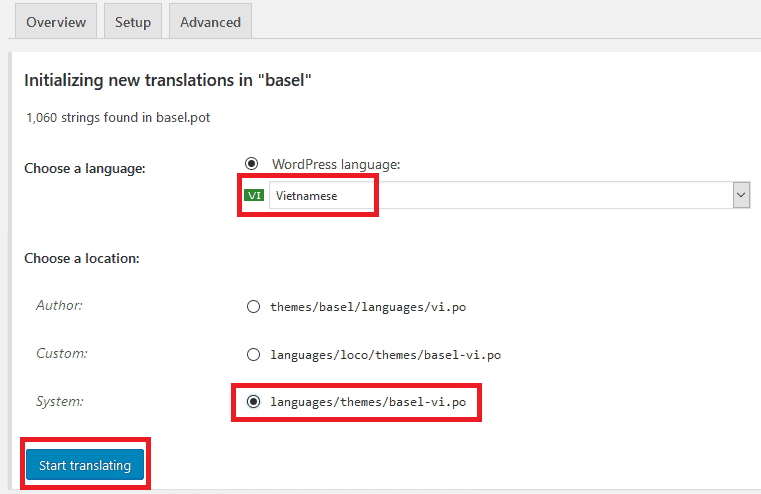Click the Choose a language label
This screenshot has height=494, width=761.
[85, 168]
